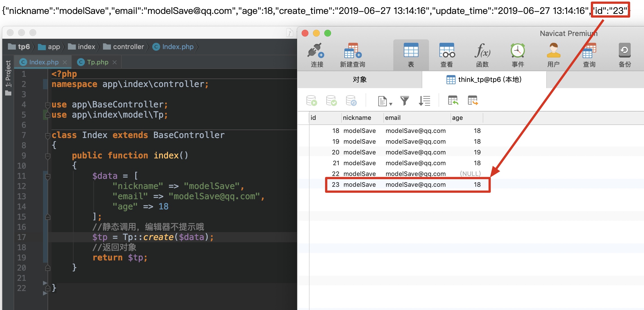The width and height of the screenshot is (644, 310).
Task: Click the return $tp; code line
Action: (x=120, y=258)
